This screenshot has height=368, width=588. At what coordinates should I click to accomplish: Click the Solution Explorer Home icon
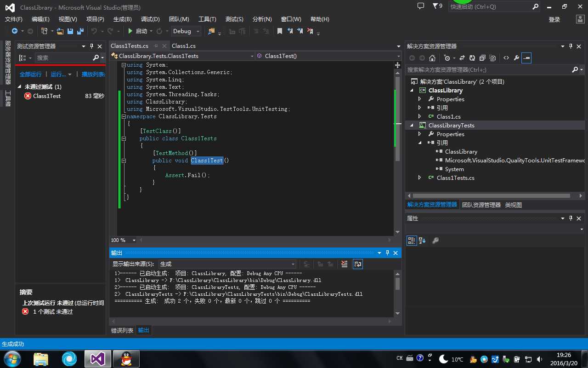click(x=432, y=58)
